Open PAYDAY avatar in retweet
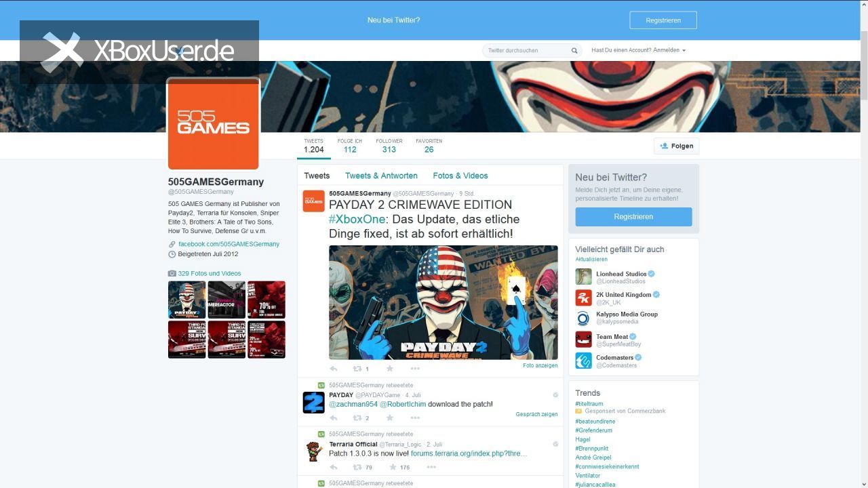The image size is (868, 488). [x=313, y=402]
